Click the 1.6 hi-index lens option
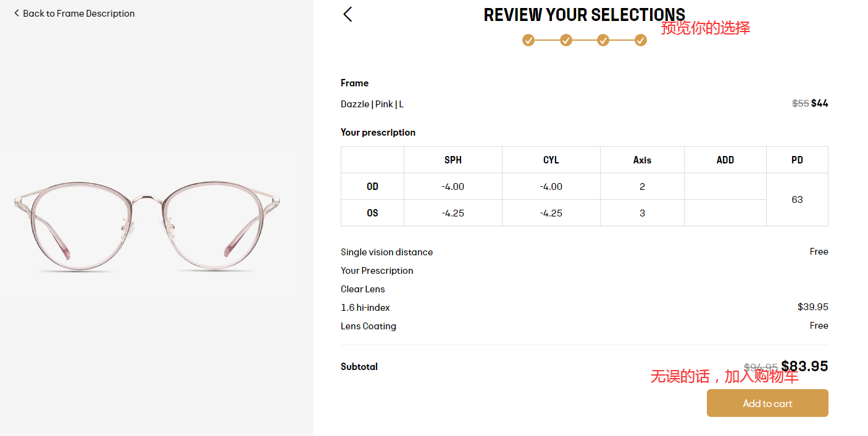The image size is (868, 436). (x=365, y=308)
